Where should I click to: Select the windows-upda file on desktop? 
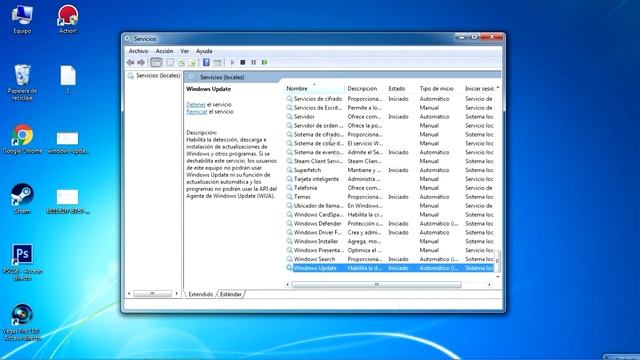click(68, 143)
